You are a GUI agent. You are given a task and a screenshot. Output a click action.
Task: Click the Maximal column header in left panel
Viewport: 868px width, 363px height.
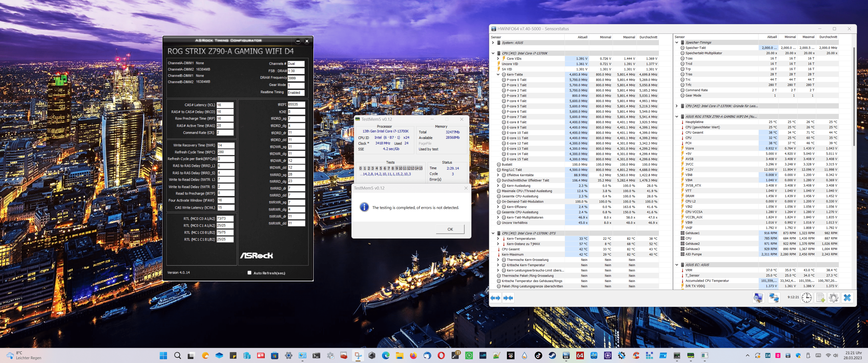click(625, 37)
